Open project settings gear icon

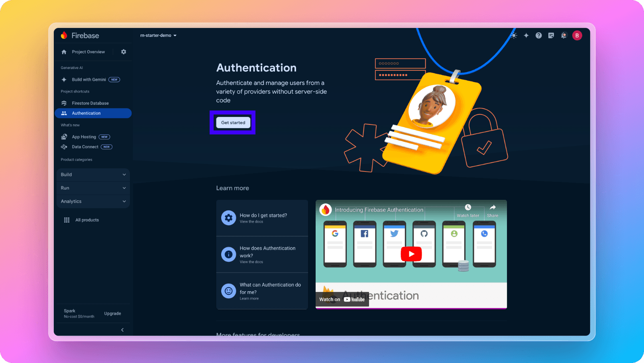124,52
